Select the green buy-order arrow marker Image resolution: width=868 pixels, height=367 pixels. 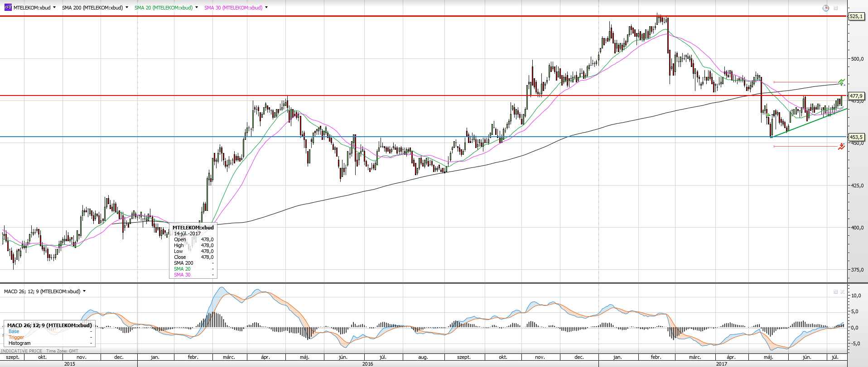tap(841, 82)
